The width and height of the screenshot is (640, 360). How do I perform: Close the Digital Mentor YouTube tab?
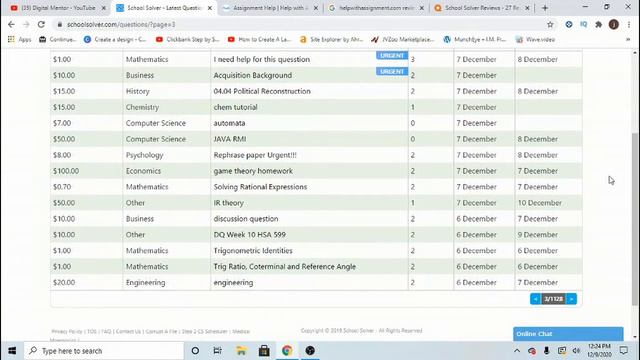(104, 8)
